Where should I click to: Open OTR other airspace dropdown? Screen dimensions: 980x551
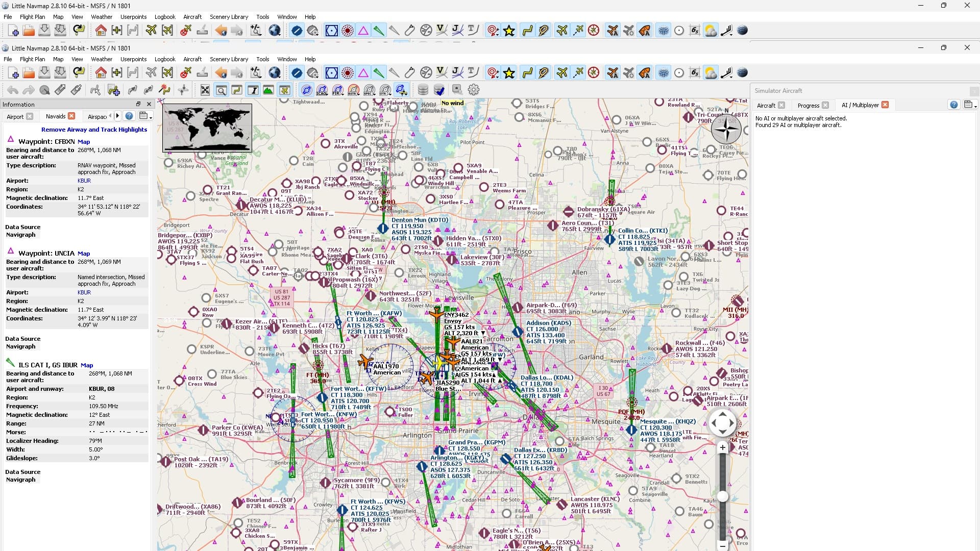tap(386, 90)
